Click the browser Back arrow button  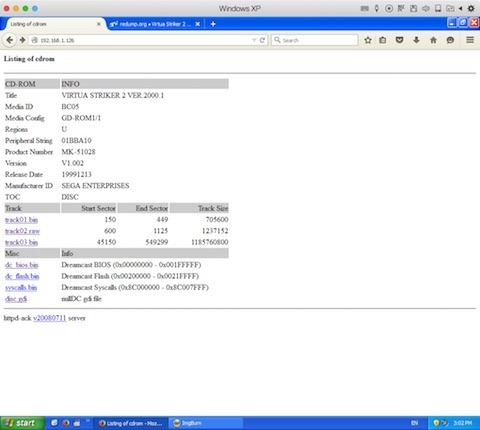click(10, 40)
